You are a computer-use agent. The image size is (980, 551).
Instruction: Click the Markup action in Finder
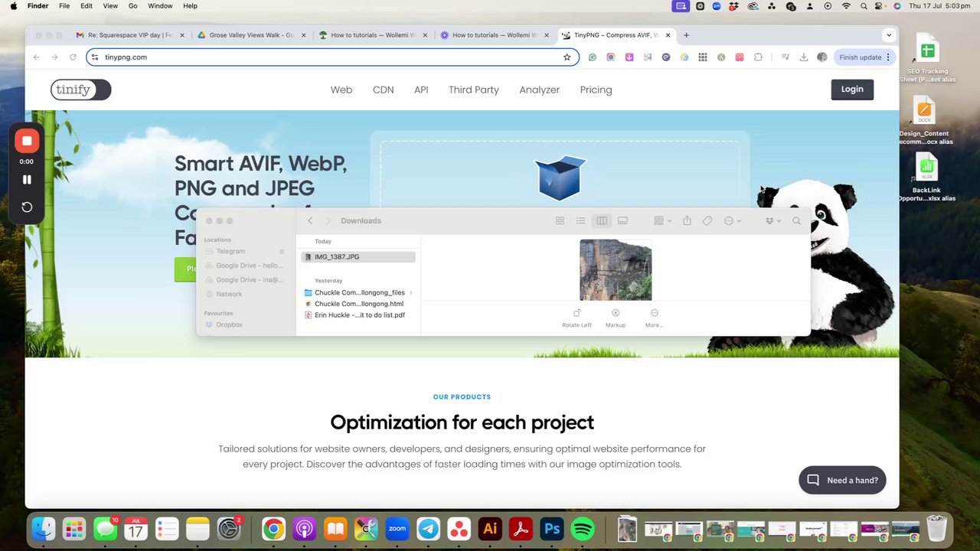click(616, 318)
